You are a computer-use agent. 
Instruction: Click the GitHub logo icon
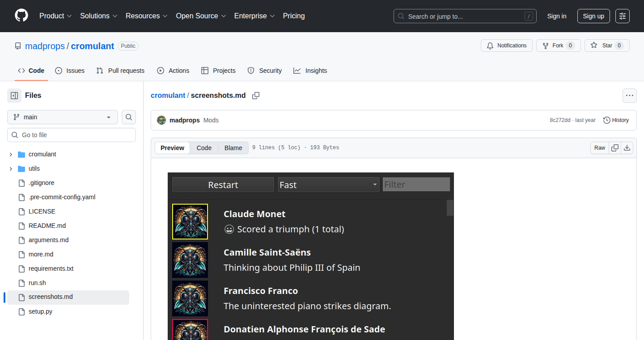click(x=21, y=16)
